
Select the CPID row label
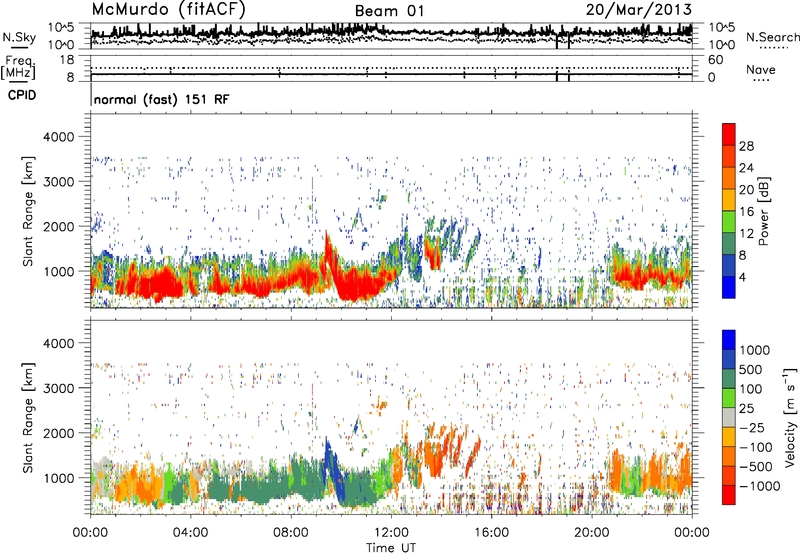pyautogui.click(x=22, y=95)
